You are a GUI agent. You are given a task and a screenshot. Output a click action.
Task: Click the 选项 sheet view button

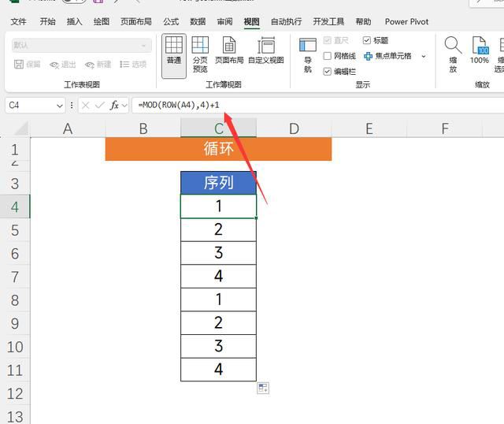[x=133, y=65]
